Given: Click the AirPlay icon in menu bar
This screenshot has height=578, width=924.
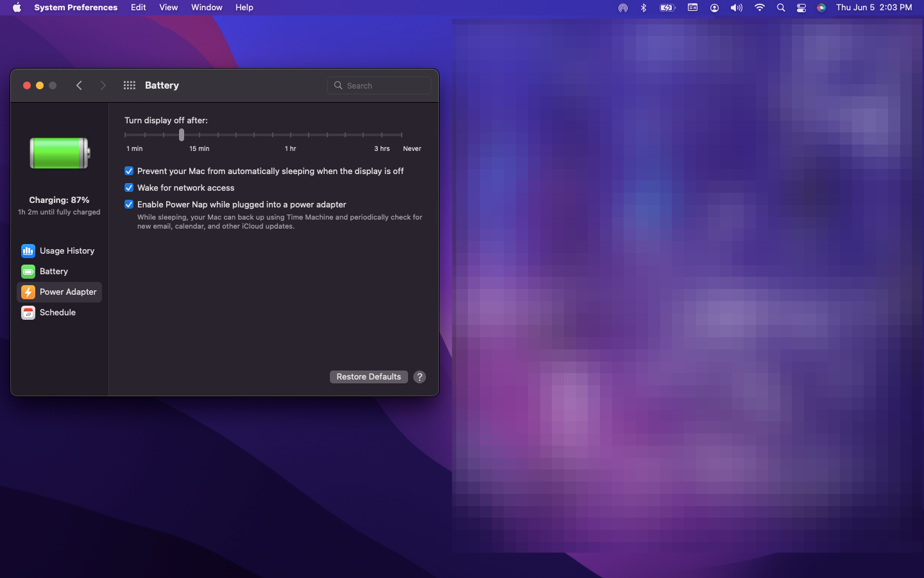Looking at the screenshot, I should coord(622,8).
